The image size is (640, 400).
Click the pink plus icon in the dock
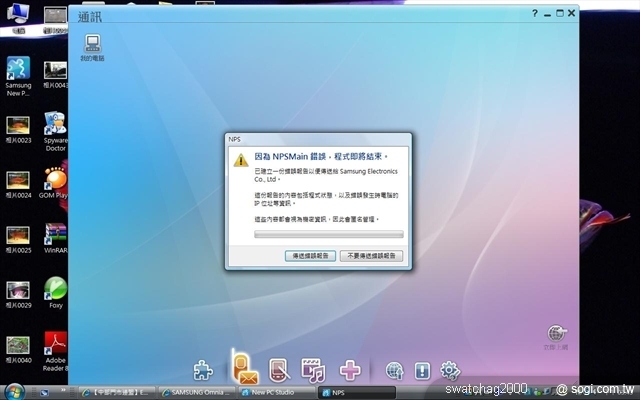point(350,370)
